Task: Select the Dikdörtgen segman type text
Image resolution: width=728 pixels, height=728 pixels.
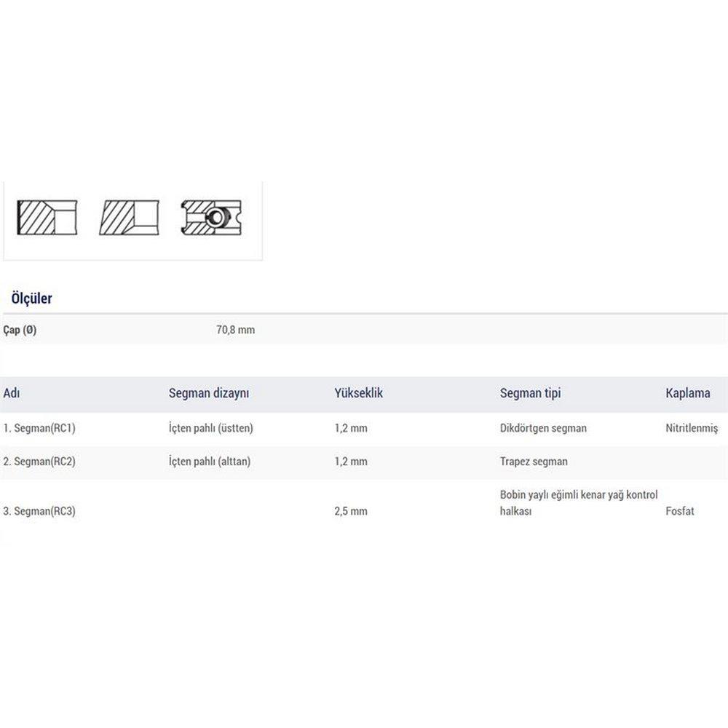Action: pos(543,428)
